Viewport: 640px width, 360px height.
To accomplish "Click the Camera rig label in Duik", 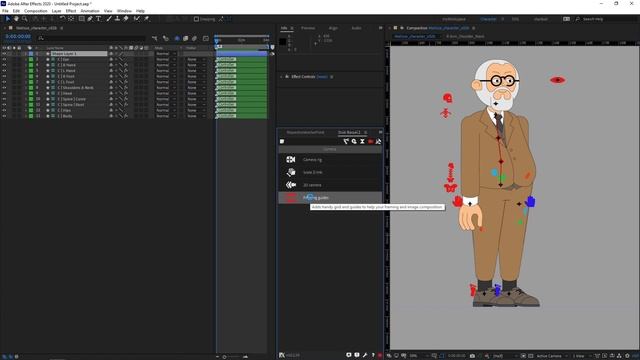I will click(x=312, y=160).
